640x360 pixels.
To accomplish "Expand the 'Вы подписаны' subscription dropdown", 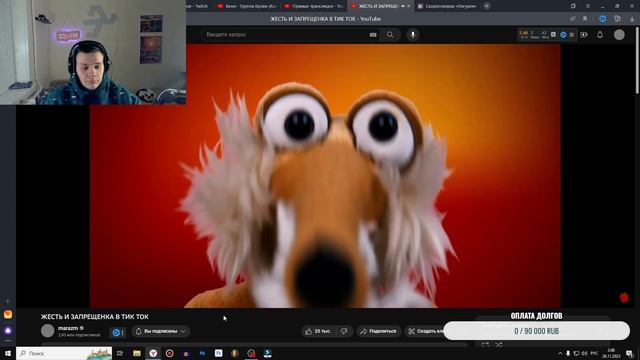I will tap(161, 331).
